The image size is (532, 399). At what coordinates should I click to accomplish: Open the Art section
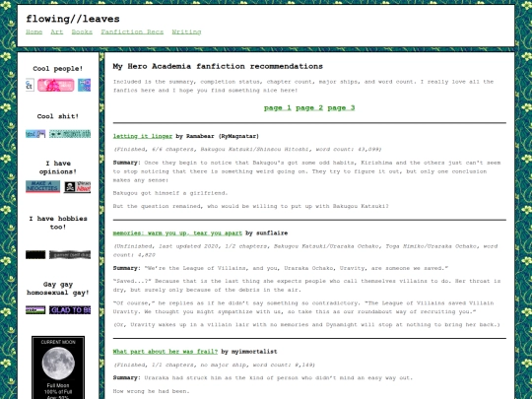pyautogui.click(x=57, y=32)
